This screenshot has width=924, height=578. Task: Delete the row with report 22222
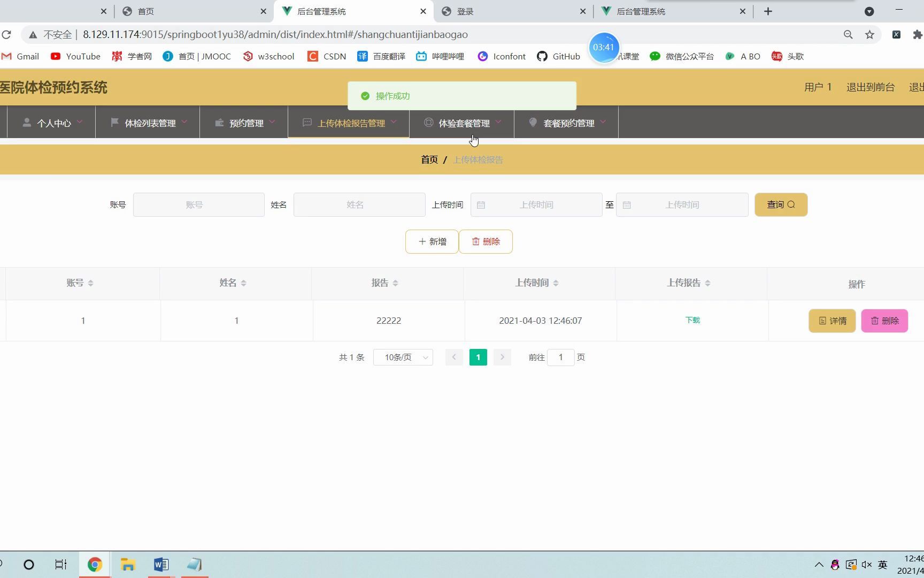[884, 321]
